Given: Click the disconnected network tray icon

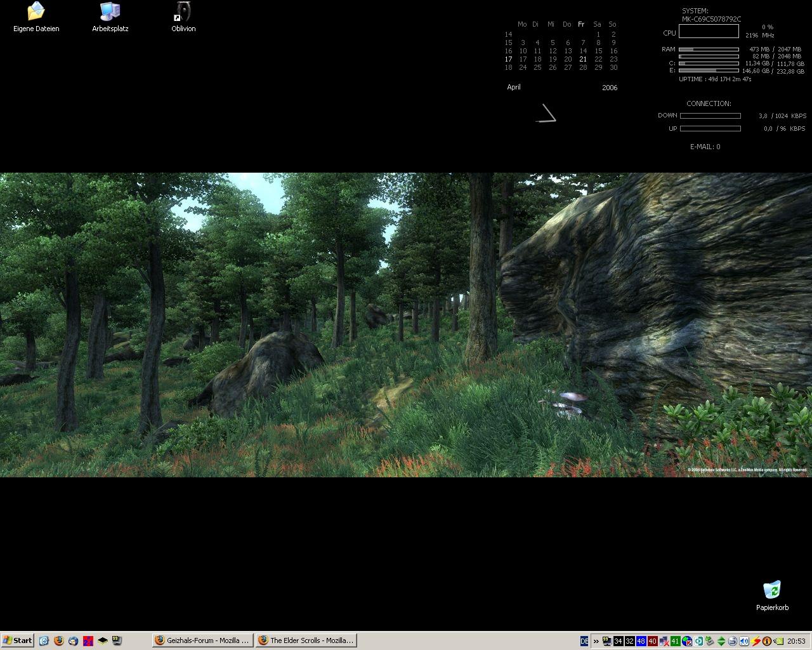Looking at the screenshot, I should pyautogui.click(x=664, y=641).
